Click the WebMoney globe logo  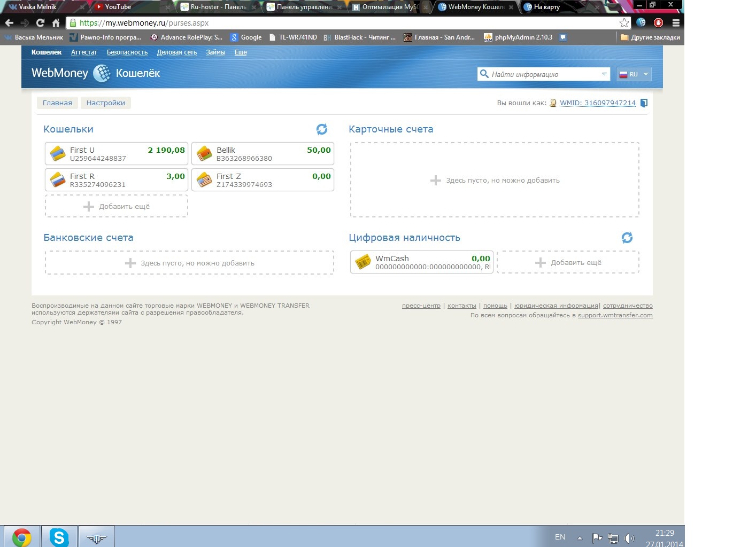(x=102, y=73)
